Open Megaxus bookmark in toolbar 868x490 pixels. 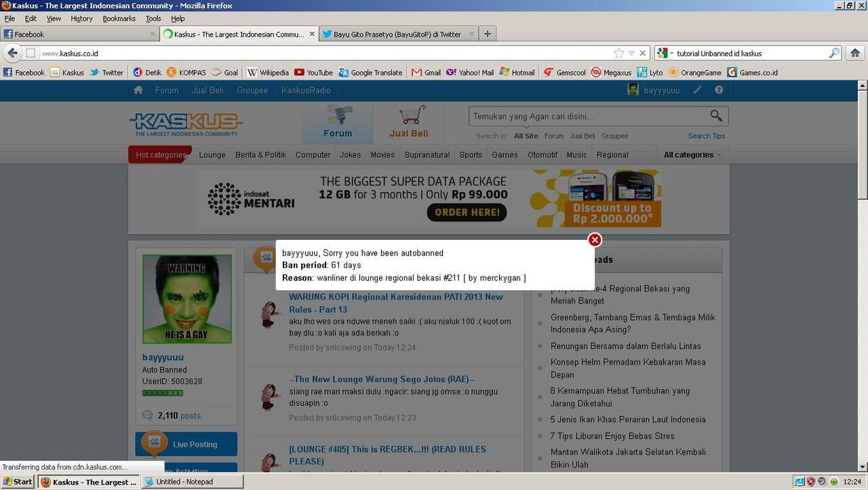(611, 73)
